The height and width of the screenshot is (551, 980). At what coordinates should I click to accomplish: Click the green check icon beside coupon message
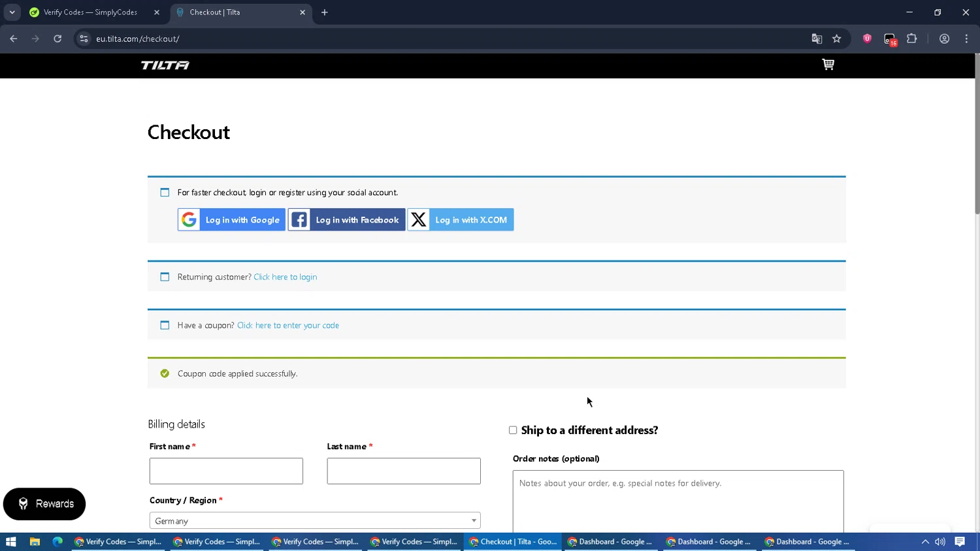[x=165, y=373]
